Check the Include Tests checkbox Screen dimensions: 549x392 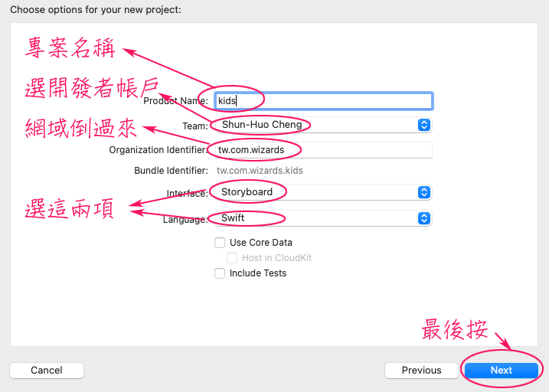(x=220, y=273)
